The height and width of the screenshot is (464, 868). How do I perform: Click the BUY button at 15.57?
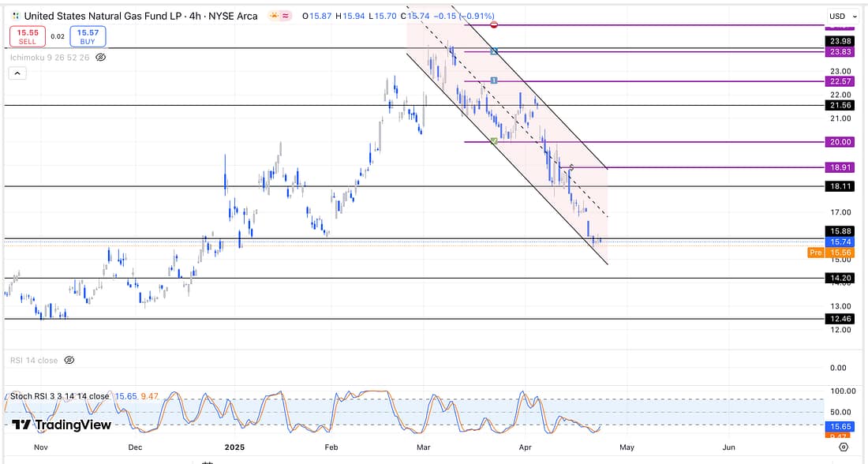pyautogui.click(x=87, y=36)
